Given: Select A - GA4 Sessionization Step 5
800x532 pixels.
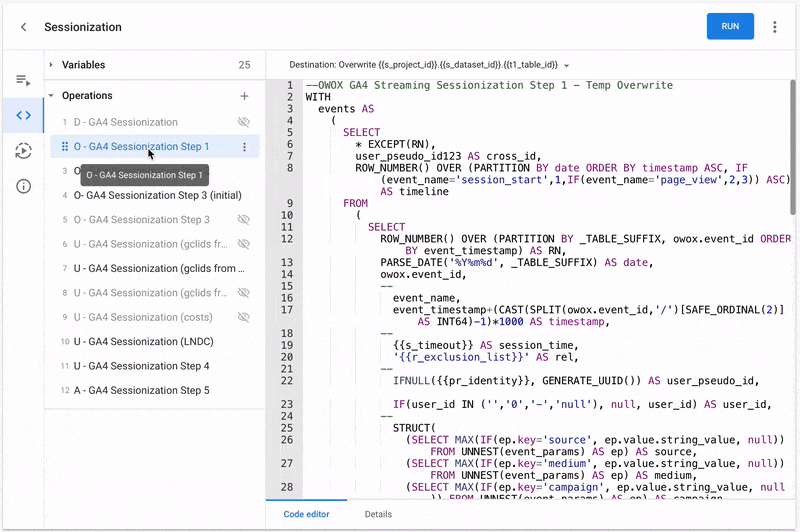Looking at the screenshot, I should pyautogui.click(x=141, y=390).
